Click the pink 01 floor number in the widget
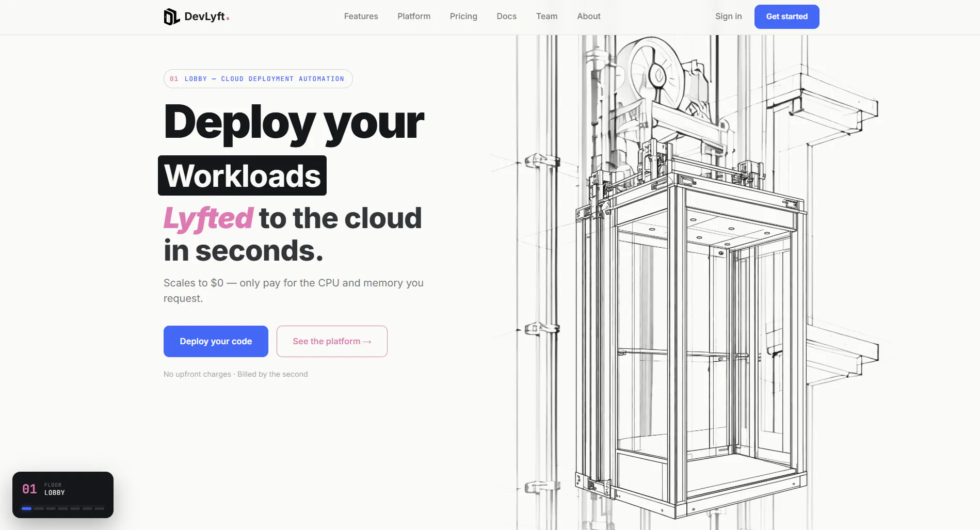The width and height of the screenshot is (980, 530). click(x=29, y=489)
